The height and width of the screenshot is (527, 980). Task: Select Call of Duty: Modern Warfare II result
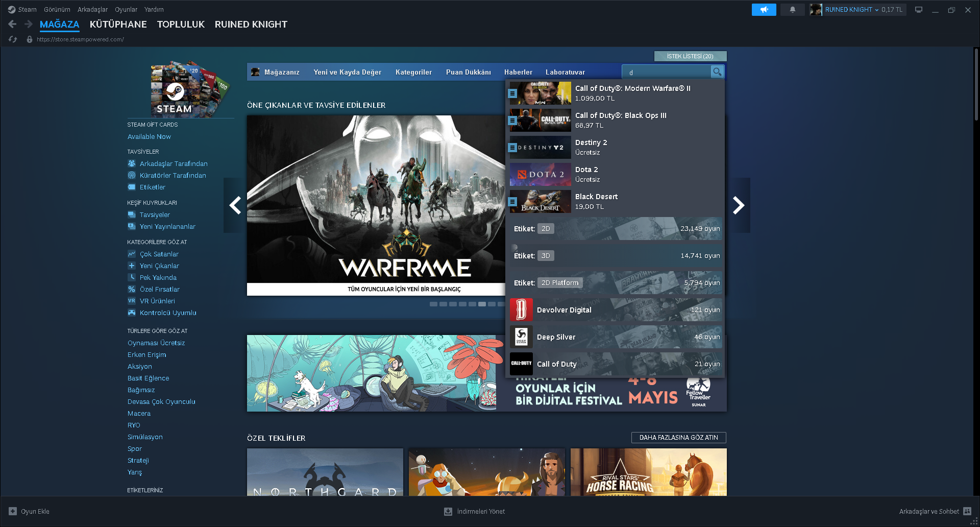point(616,93)
